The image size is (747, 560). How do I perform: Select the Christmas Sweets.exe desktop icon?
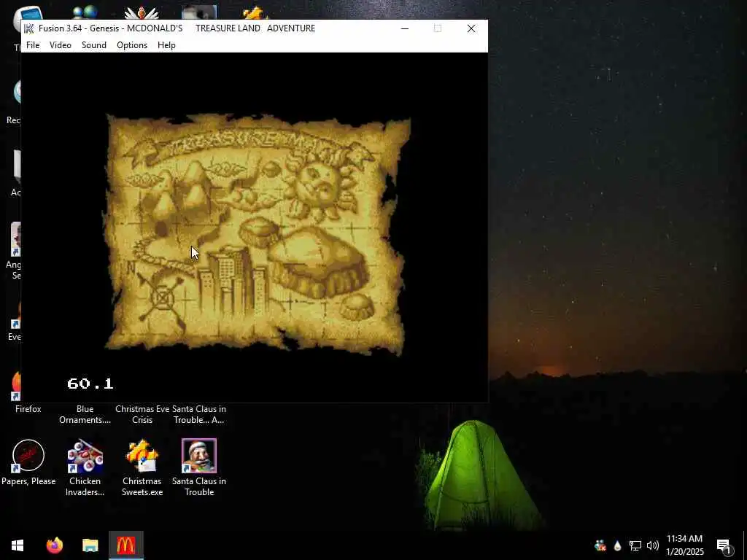tap(142, 456)
